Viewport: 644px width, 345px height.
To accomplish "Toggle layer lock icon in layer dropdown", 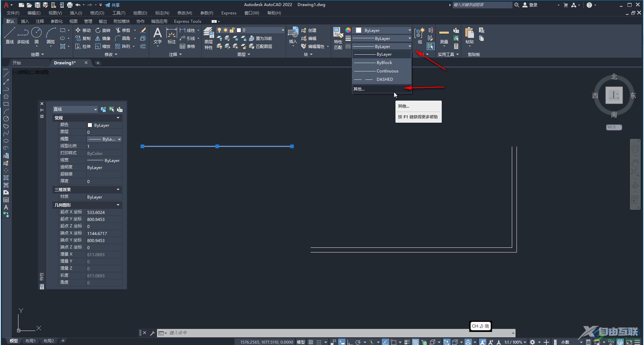I will (232, 30).
